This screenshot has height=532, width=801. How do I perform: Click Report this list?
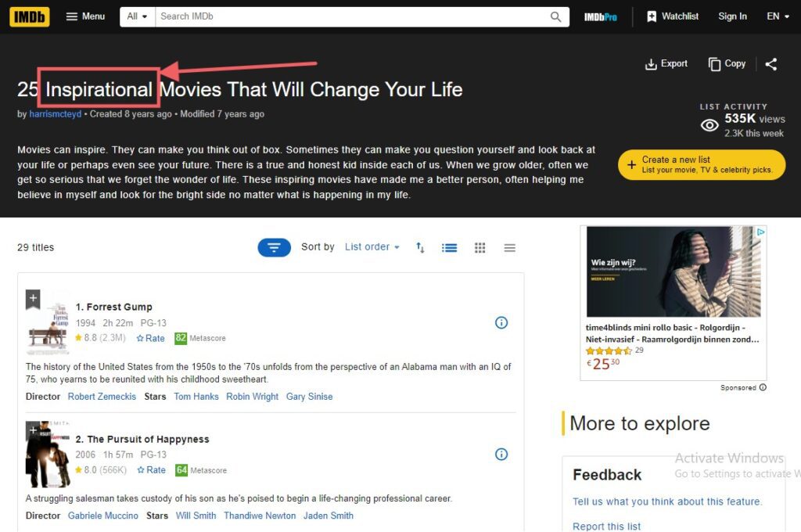[606, 527]
